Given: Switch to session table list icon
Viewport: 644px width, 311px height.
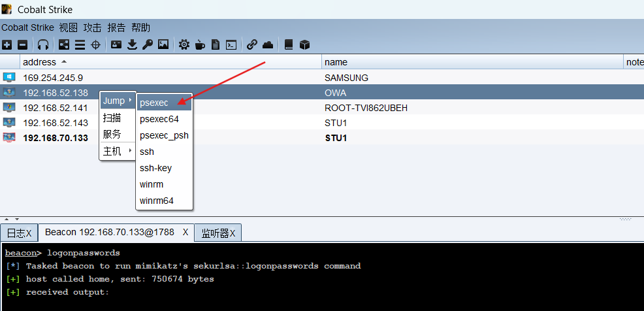Looking at the screenshot, I should (80, 45).
